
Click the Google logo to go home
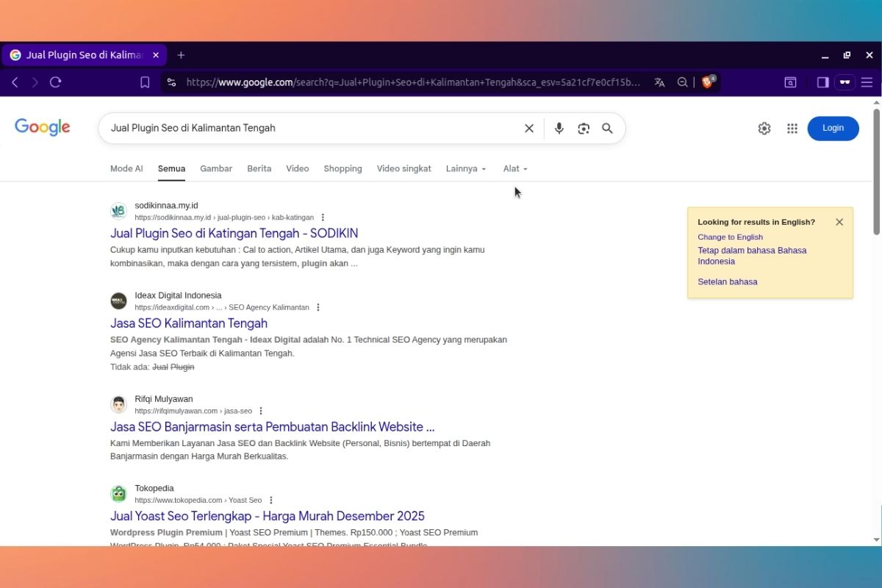point(42,127)
